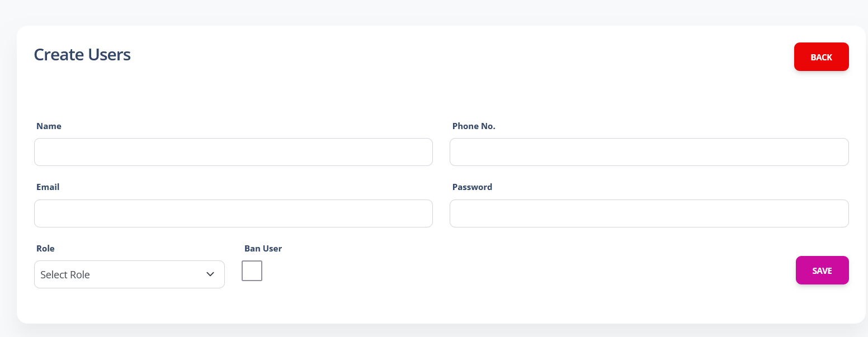Focus the Phone No. text box
The image size is (868, 337).
(649, 152)
